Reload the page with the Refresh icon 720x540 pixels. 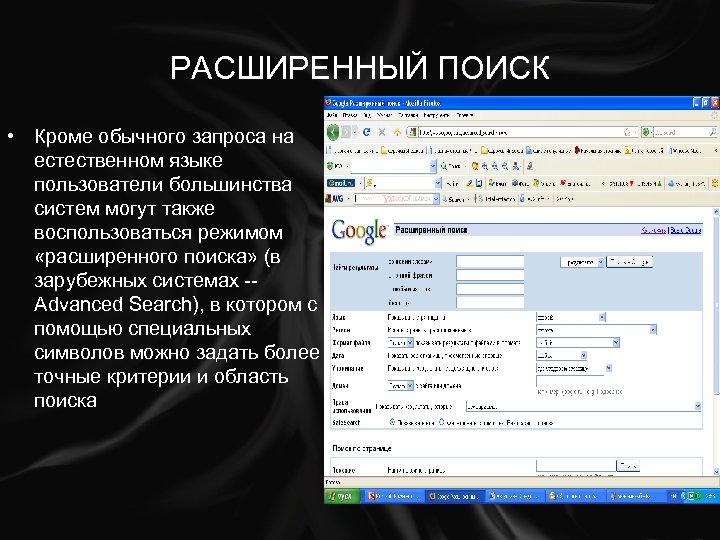point(366,132)
